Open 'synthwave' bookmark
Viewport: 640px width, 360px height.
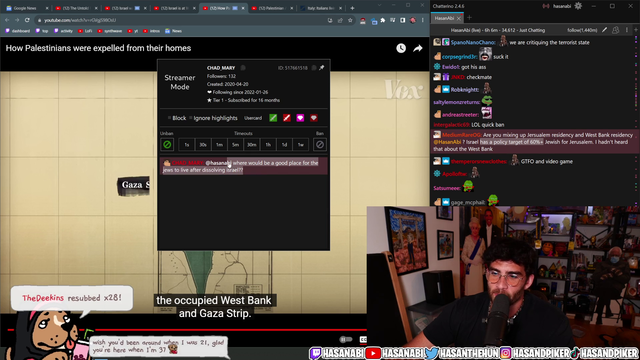pyautogui.click(x=110, y=31)
